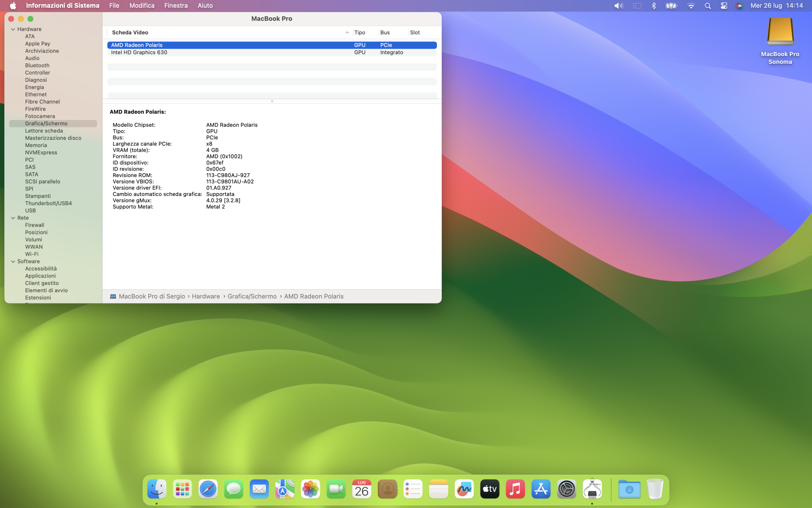The width and height of the screenshot is (812, 508).
Task: Select Intel HD Graphics 630 row
Action: (x=139, y=52)
